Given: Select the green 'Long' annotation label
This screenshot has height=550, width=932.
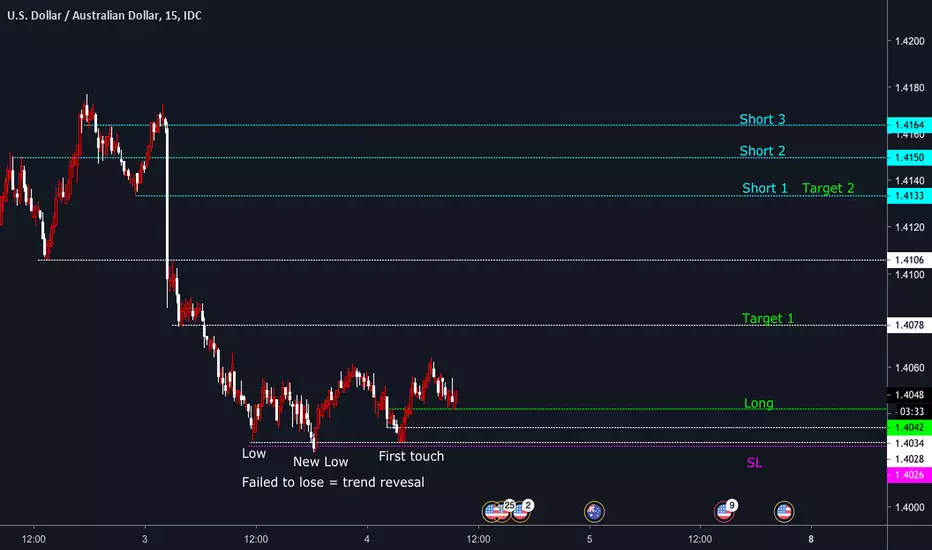Looking at the screenshot, I should click(758, 403).
